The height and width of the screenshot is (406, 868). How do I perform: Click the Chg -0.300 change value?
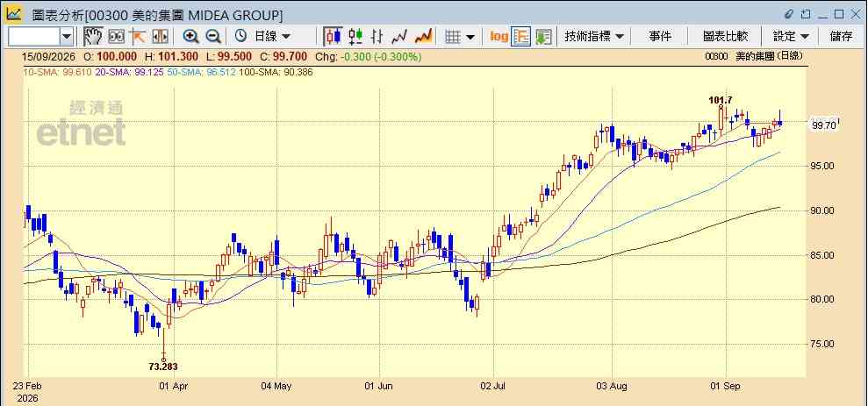[368, 57]
